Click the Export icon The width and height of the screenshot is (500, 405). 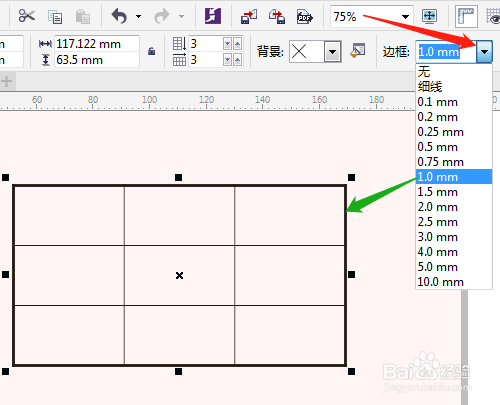point(277,16)
